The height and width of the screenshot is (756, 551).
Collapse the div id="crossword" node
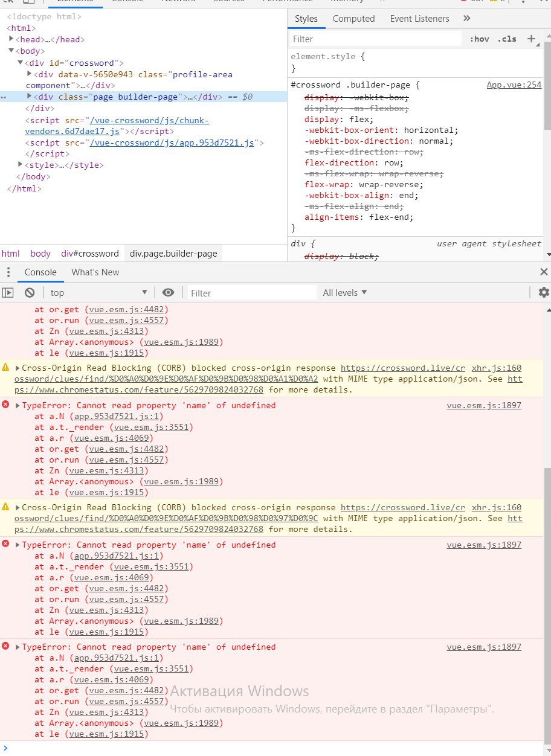tap(21, 63)
